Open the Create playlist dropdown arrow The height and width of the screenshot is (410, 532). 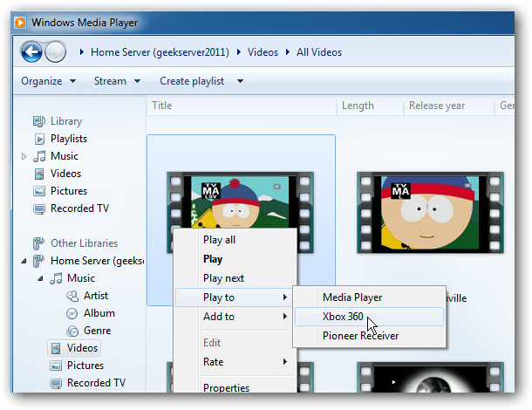pos(240,81)
